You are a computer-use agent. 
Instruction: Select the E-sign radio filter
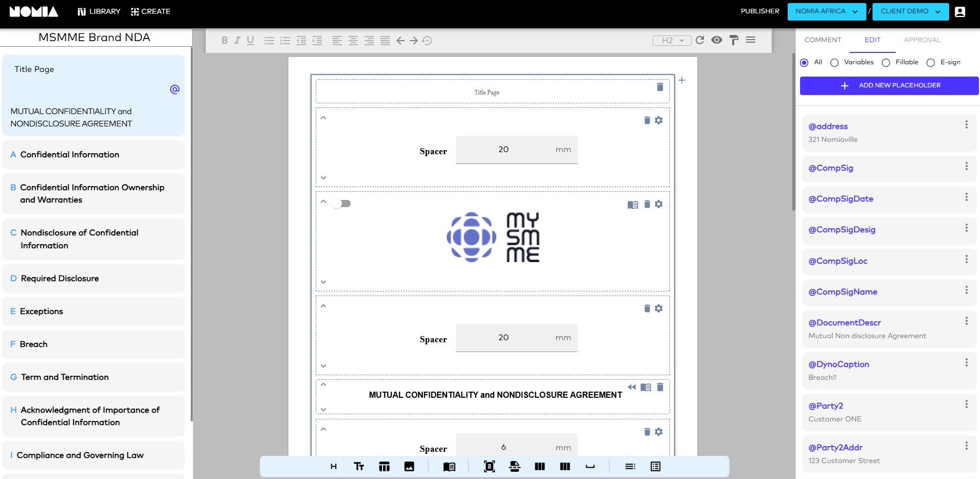coord(931,63)
